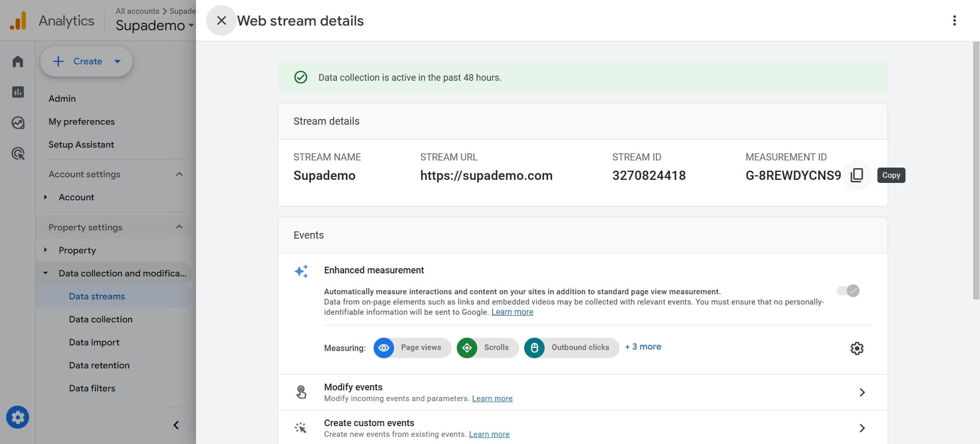Open Data filters menu item
The image size is (980, 444).
coord(92,388)
